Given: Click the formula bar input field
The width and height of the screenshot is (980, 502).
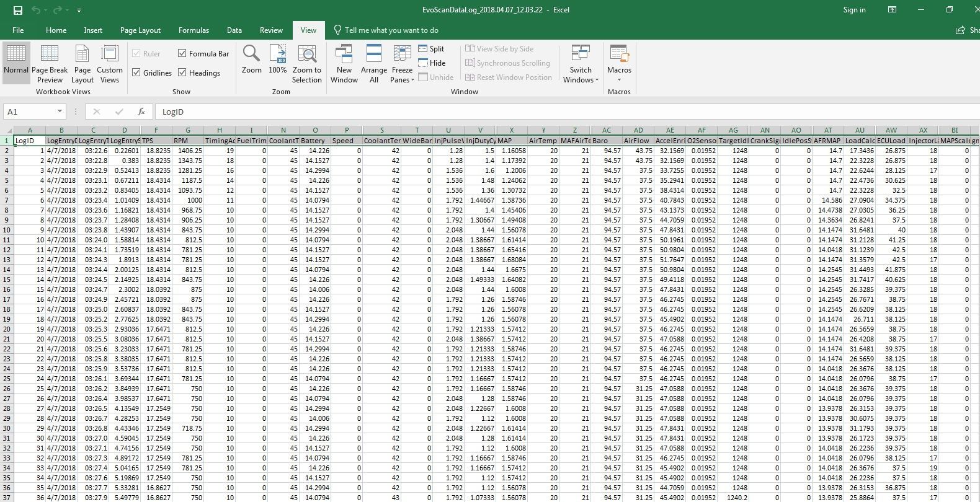Looking at the screenshot, I should [x=558, y=112].
